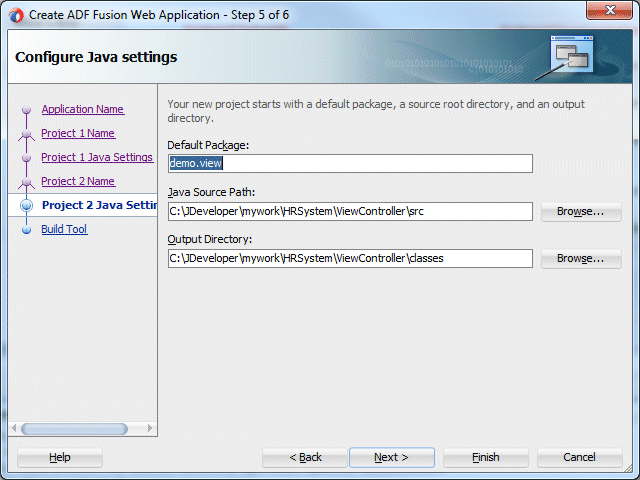The image size is (640, 480).
Task: Go to the Application Name step
Action: click(x=82, y=109)
